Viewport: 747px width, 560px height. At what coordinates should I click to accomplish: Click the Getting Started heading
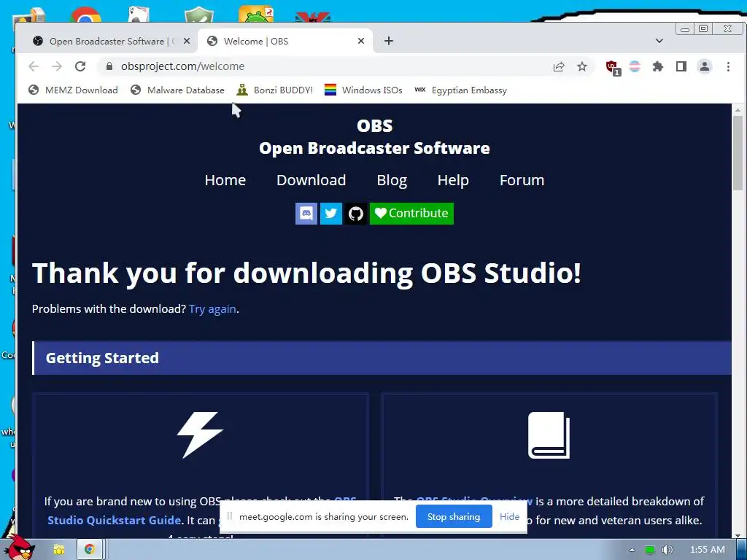pyautogui.click(x=102, y=358)
